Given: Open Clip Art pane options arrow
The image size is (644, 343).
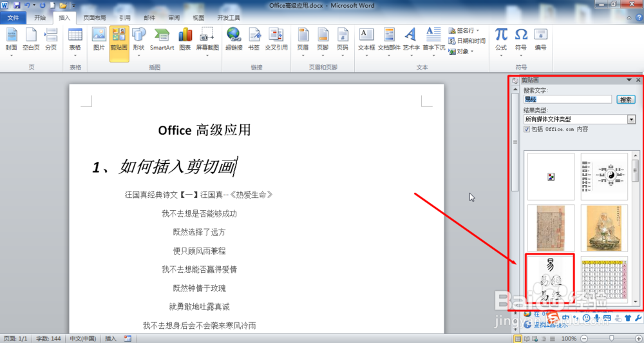Looking at the screenshot, I should tap(629, 80).
